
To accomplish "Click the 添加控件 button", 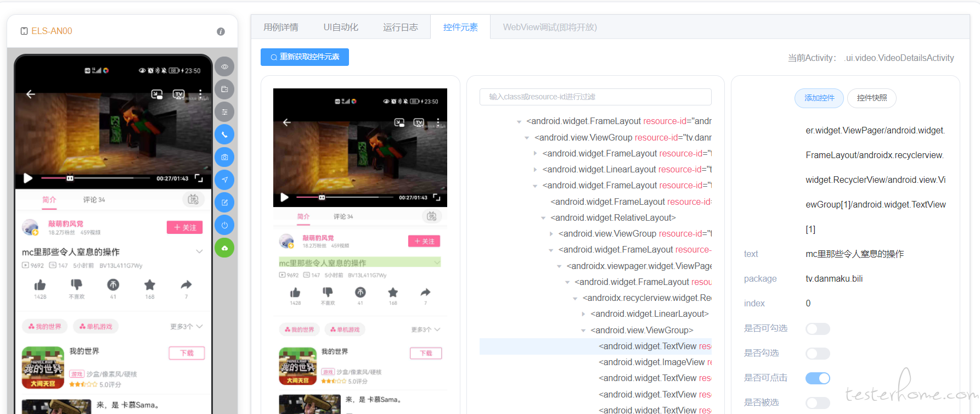I will (819, 98).
